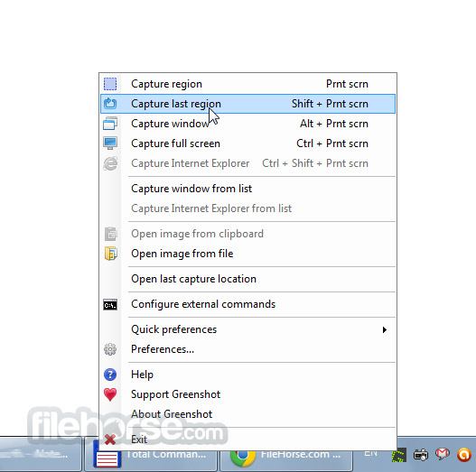The image size is (476, 472).
Task: Expand the Quick preferences submenu arrow
Action: click(x=385, y=329)
